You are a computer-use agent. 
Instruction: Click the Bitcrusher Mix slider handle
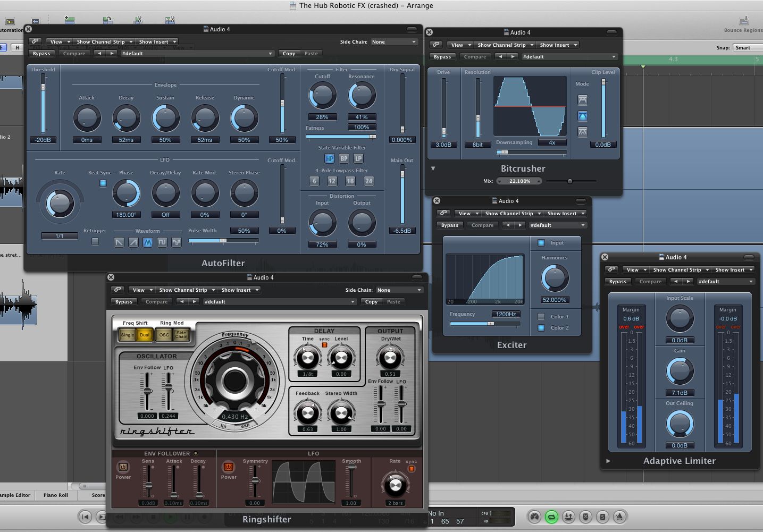(569, 181)
